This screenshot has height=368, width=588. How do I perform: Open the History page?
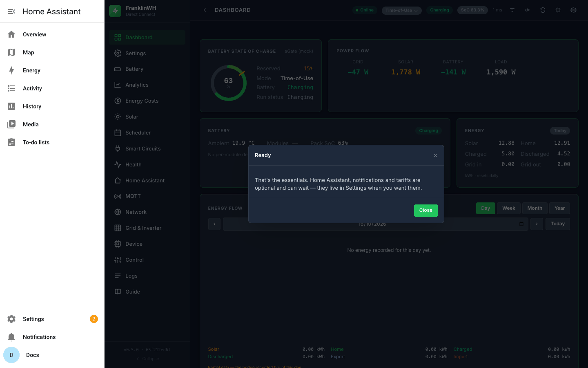(52, 106)
